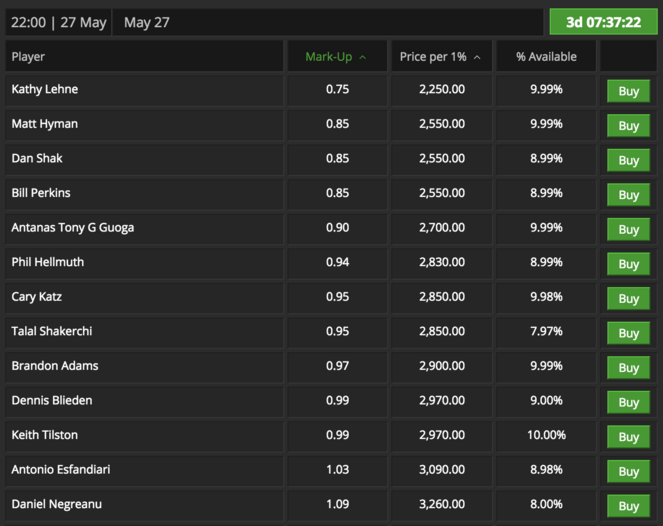The width and height of the screenshot is (663, 526).
Task: Buy a share of Cary Katz
Action: click(x=628, y=299)
